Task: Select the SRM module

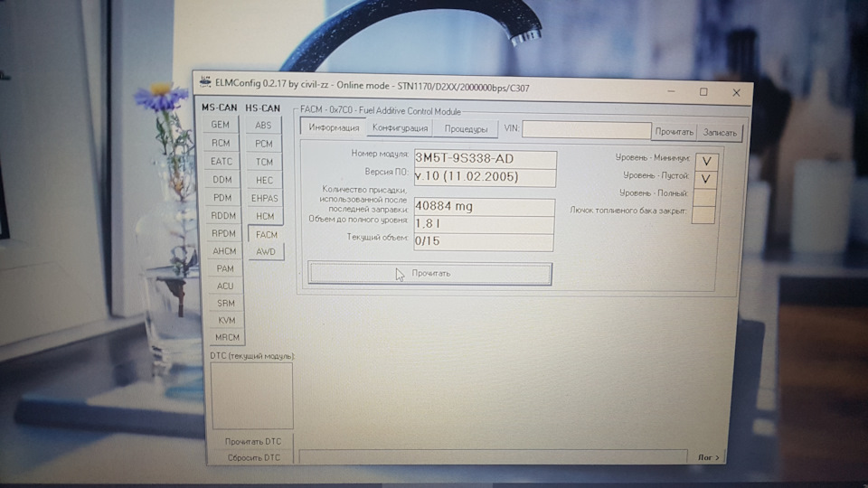Action: click(x=226, y=304)
